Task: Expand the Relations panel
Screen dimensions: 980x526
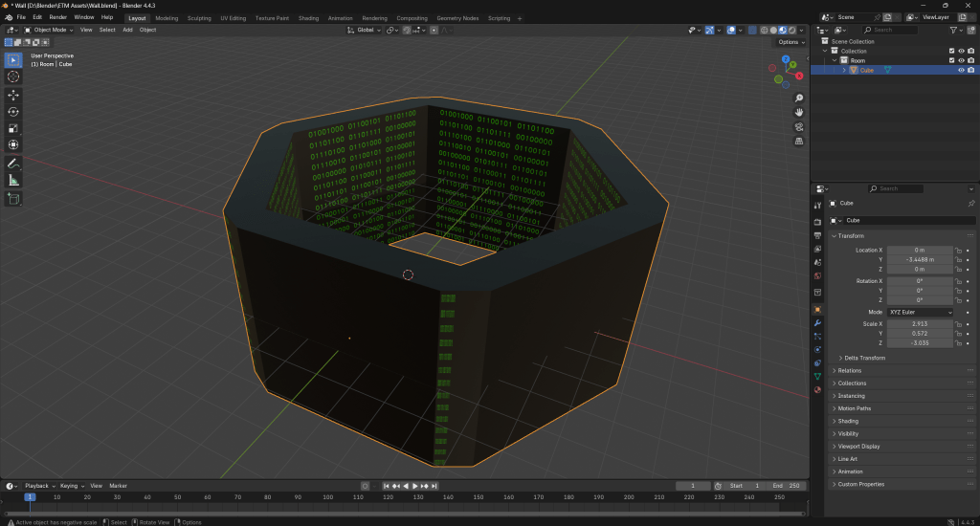Action: pos(849,370)
